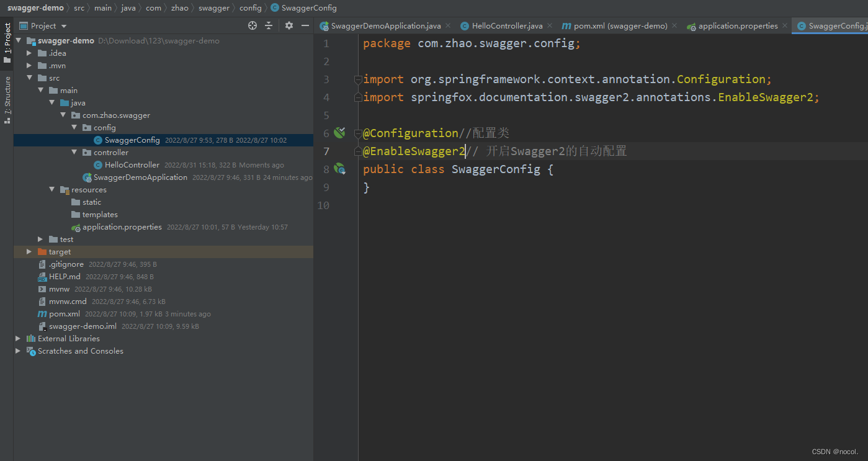Expand Scratches and Consoles node
Image resolution: width=868 pixels, height=461 pixels.
[x=18, y=351]
